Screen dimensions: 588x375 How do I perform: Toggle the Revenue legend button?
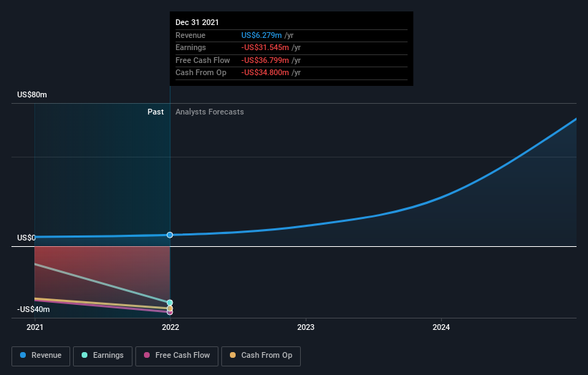pyautogui.click(x=41, y=356)
